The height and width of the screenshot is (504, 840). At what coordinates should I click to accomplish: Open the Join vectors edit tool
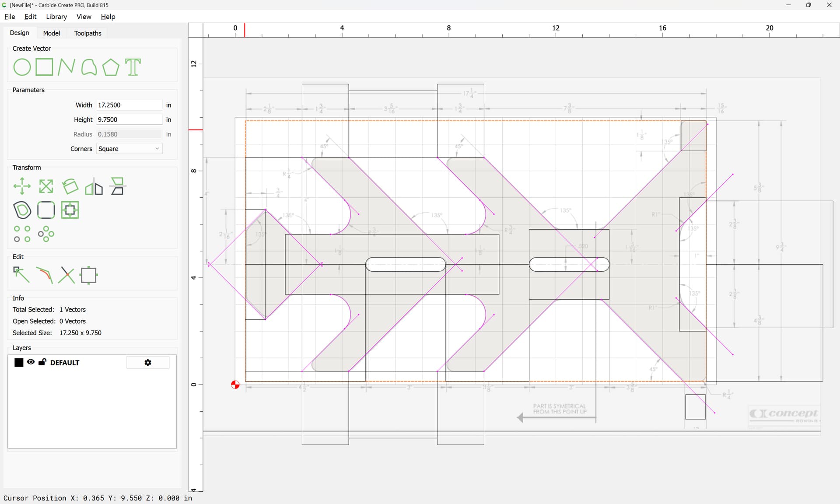tap(89, 275)
